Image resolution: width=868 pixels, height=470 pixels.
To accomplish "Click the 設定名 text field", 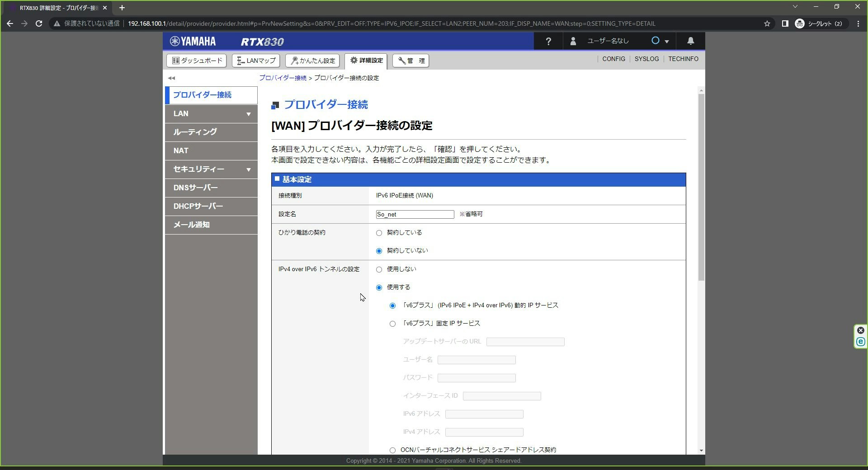I will (415, 214).
